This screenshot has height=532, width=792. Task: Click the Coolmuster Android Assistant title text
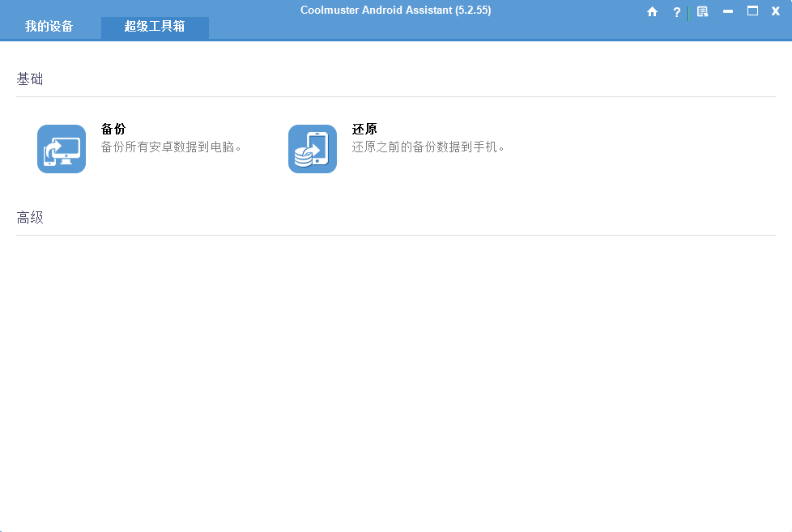click(x=395, y=9)
